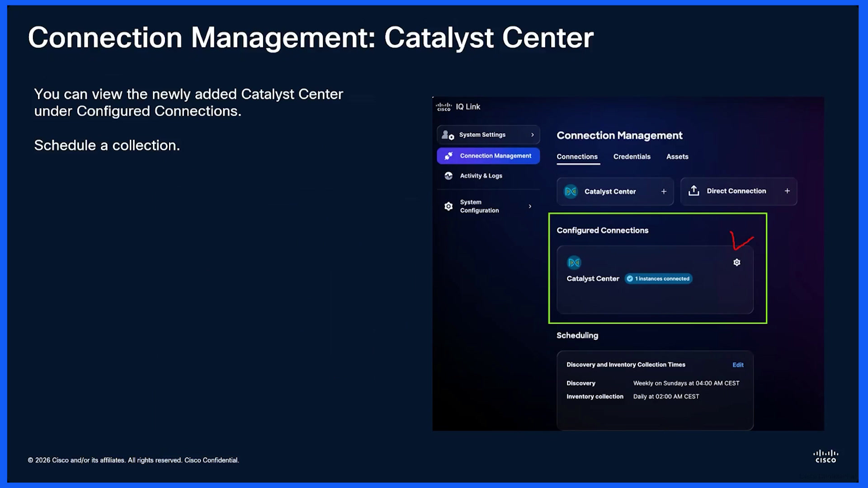Click the 1 instances connected badge
Viewport: 868px width, 488px height.
coord(658,279)
